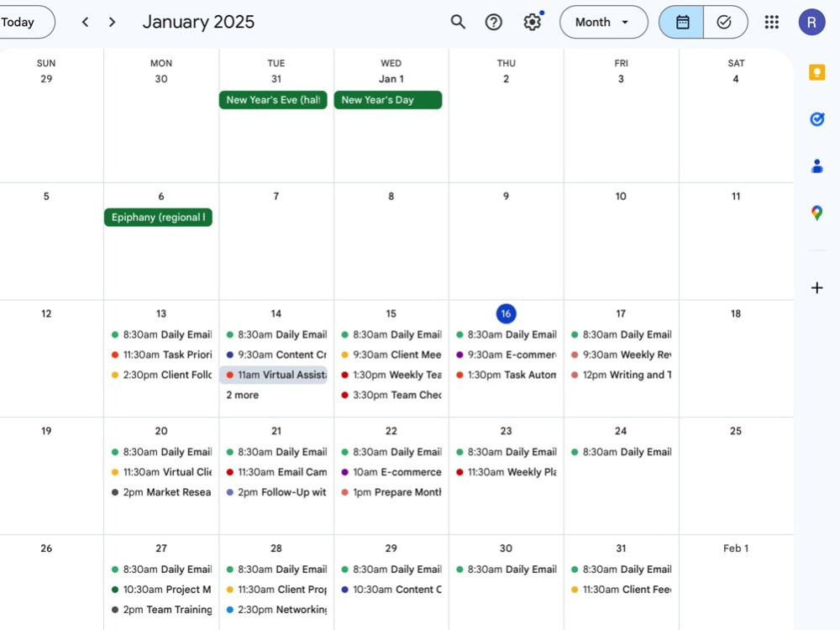Image resolution: width=840 pixels, height=630 pixels.
Task: Open the Google apps grid
Action: [771, 22]
